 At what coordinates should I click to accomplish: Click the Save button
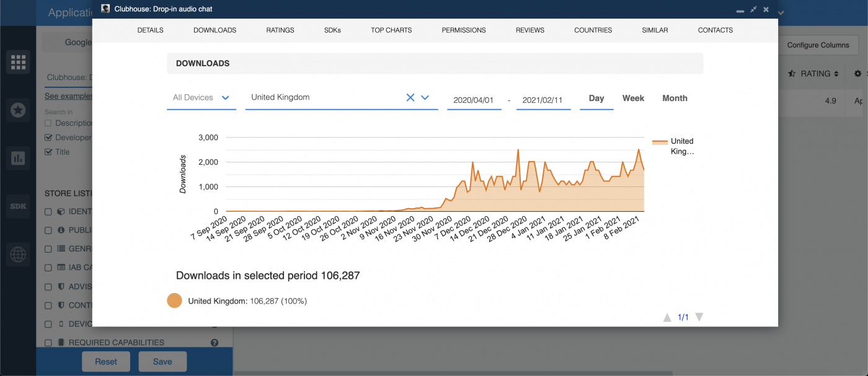pyautogui.click(x=162, y=361)
